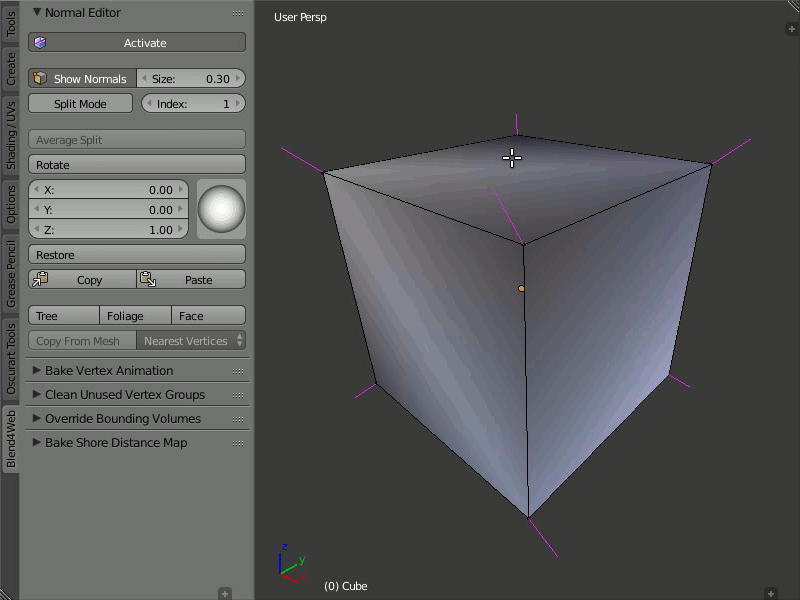This screenshot has height=600, width=800.
Task: Click the Copy normals clipboard icon
Action: tap(40, 280)
